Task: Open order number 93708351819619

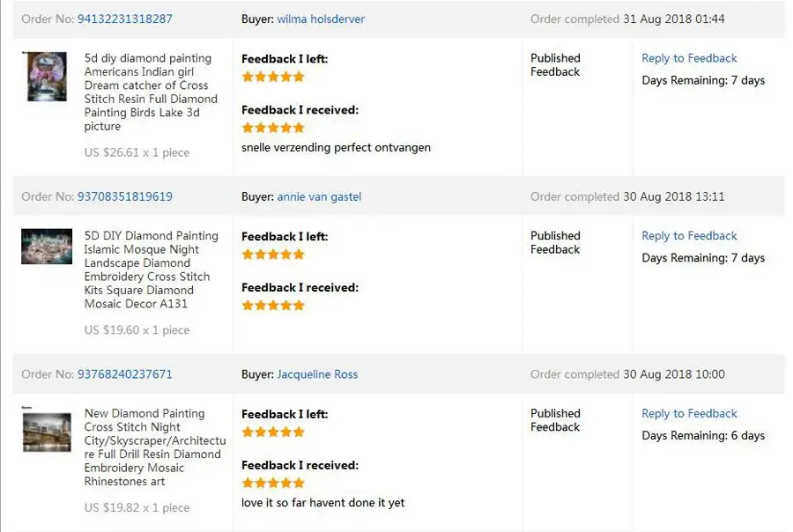Action: (x=124, y=196)
